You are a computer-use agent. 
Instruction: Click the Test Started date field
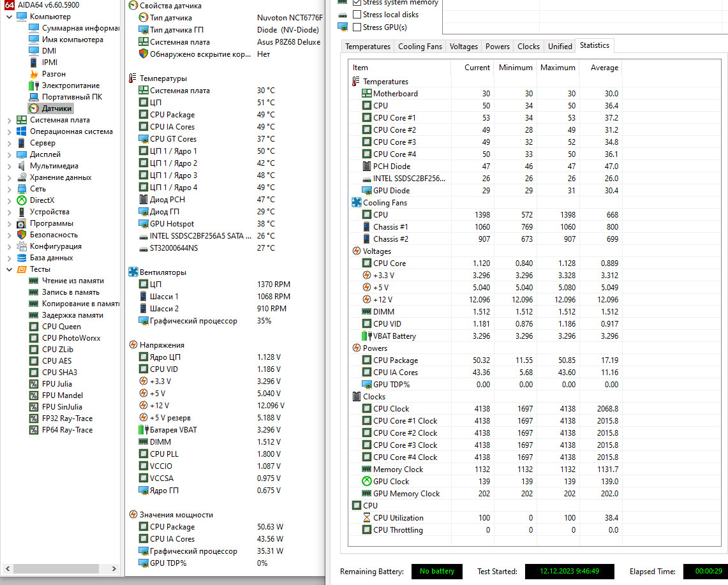(569, 571)
